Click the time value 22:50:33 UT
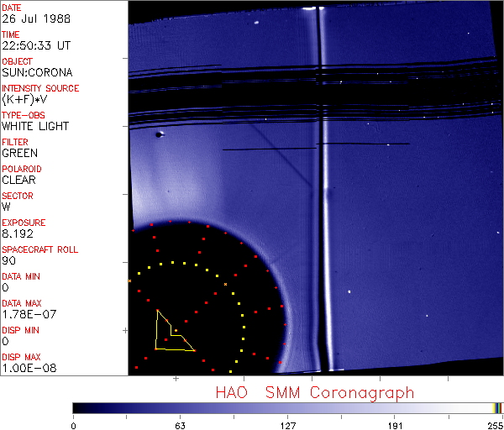Screen dimensions: 504x430 click(x=34, y=45)
